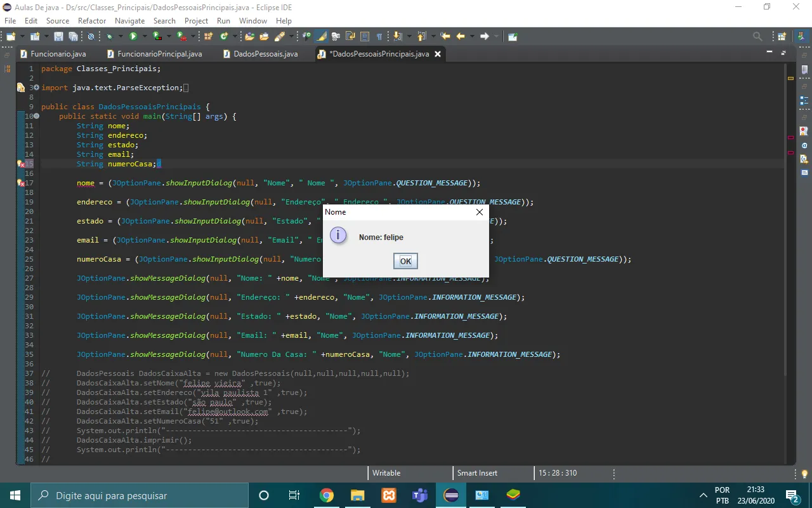Viewport: 812px width, 508px height.
Task: Expand the folded import section on line 3
Action: 36,88
